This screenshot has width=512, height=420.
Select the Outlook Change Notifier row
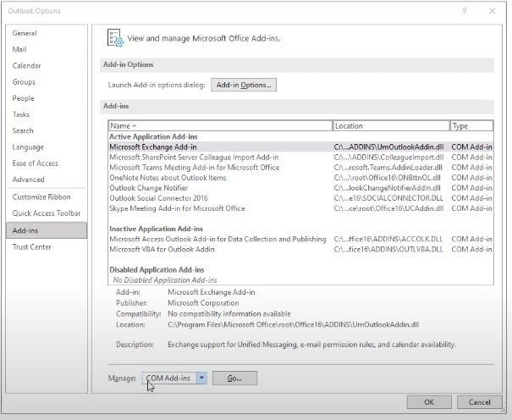[300, 188]
